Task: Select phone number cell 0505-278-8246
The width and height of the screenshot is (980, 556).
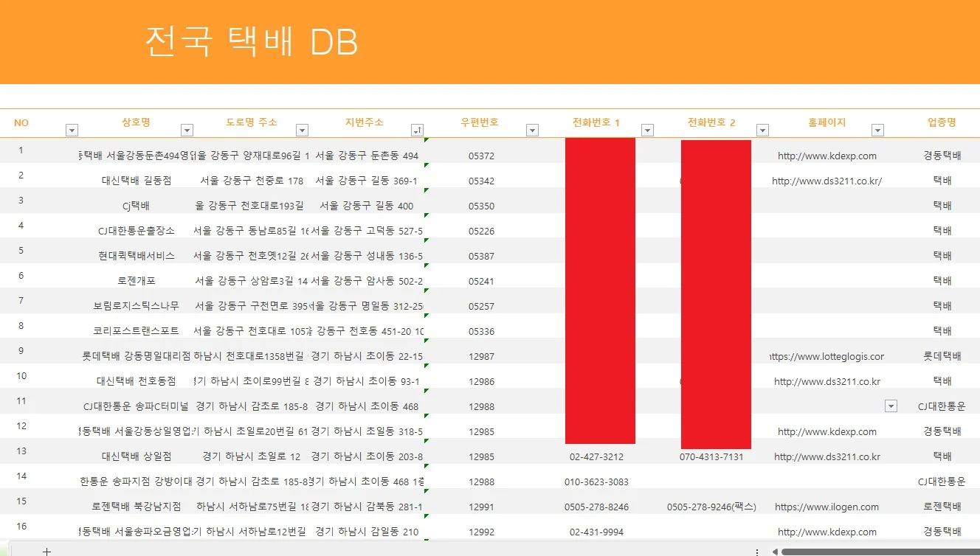Action: [x=596, y=507]
